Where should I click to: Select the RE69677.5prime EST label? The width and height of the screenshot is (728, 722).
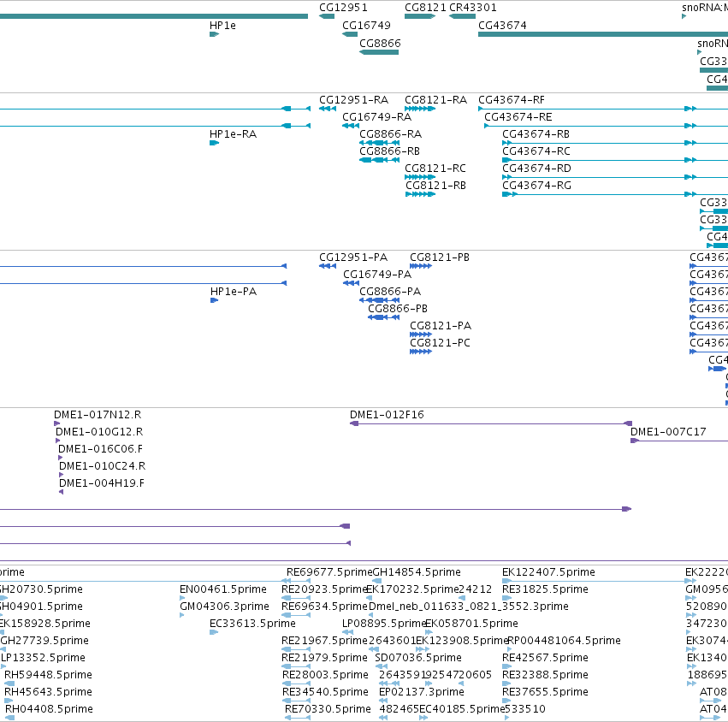coord(329,572)
